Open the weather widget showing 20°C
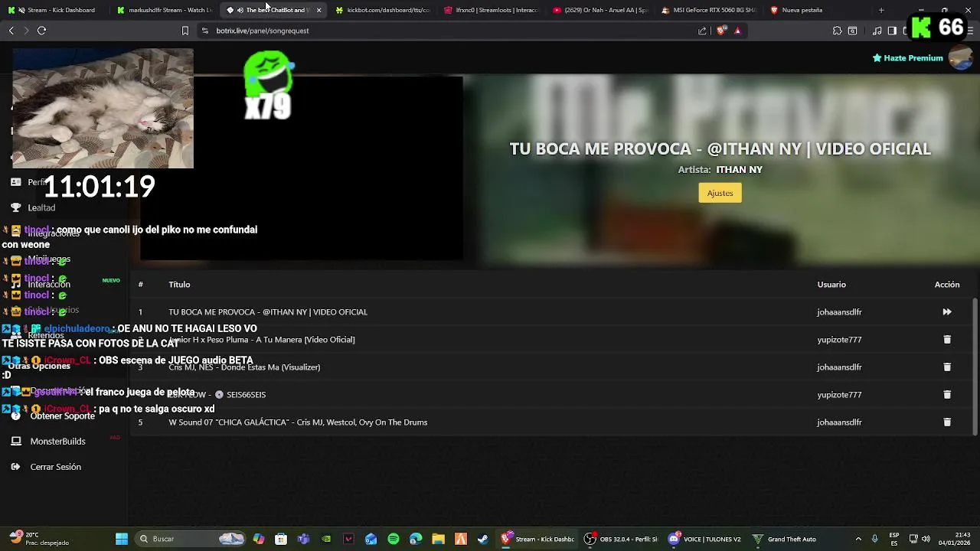This screenshot has width=980, height=551. click(38, 539)
